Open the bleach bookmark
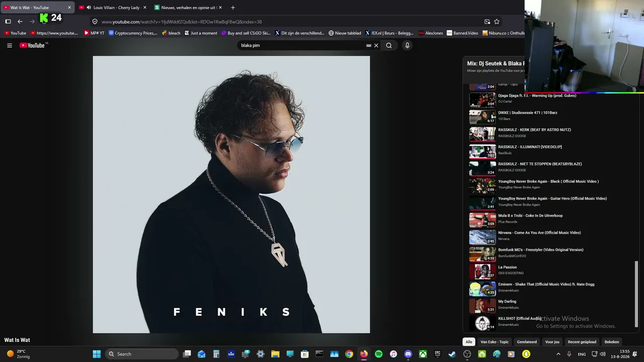 click(x=171, y=33)
